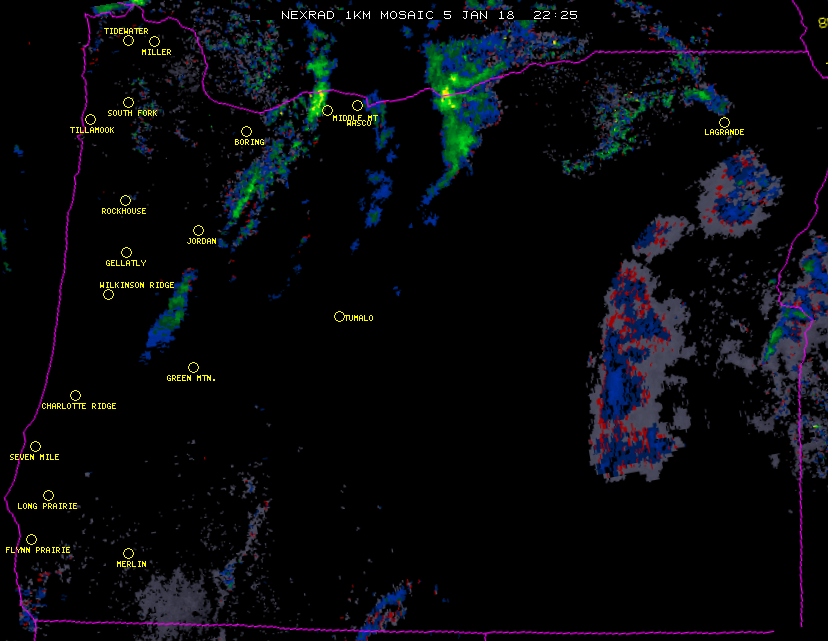Click the 22:25 timestamp in the header
This screenshot has height=641, width=828.
coord(554,15)
